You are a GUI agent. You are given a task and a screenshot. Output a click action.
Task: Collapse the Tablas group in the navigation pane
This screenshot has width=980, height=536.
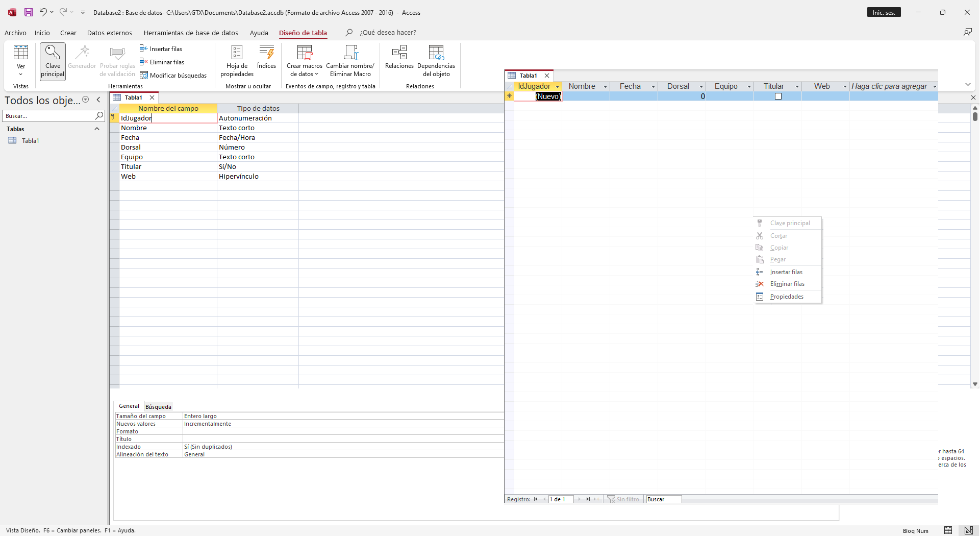coord(96,129)
